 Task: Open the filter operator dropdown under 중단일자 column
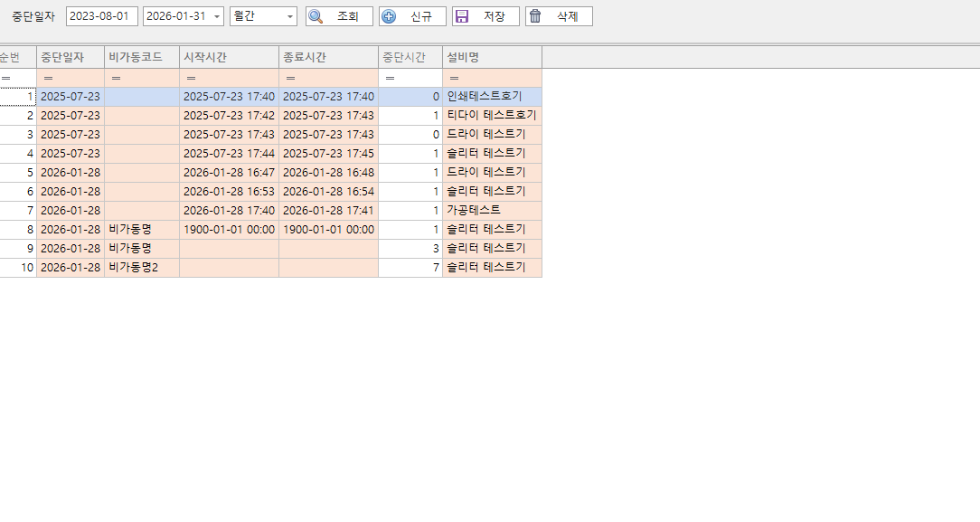[46, 78]
